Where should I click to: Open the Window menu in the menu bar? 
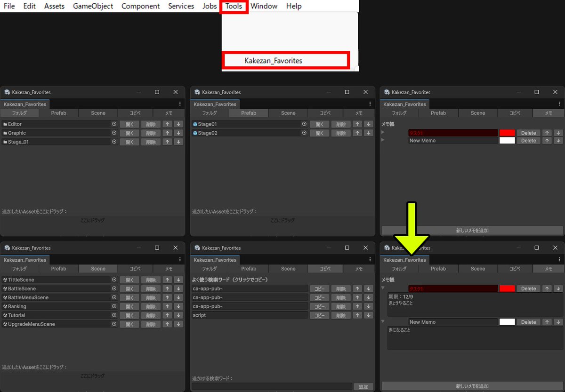264,6
